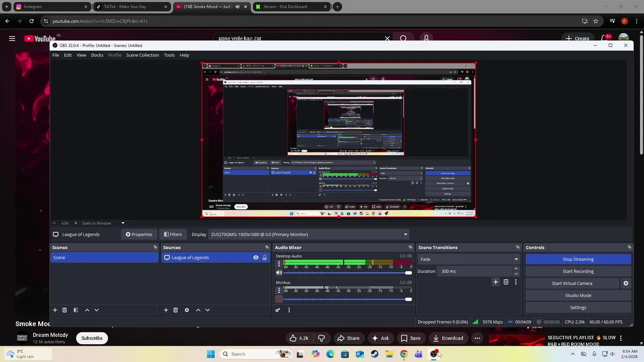This screenshot has width=644, height=362.
Task: Open Audio Mixer bottom three-dot menu
Action: click(289, 310)
